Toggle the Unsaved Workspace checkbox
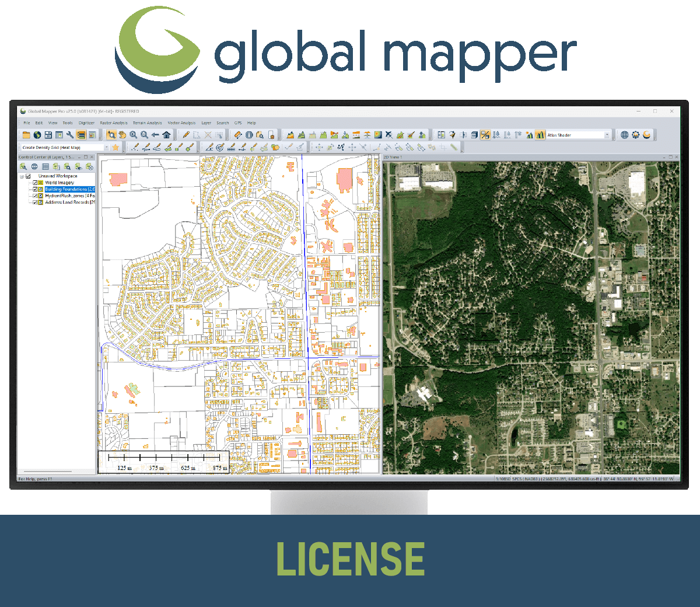700x607 pixels. [28, 176]
